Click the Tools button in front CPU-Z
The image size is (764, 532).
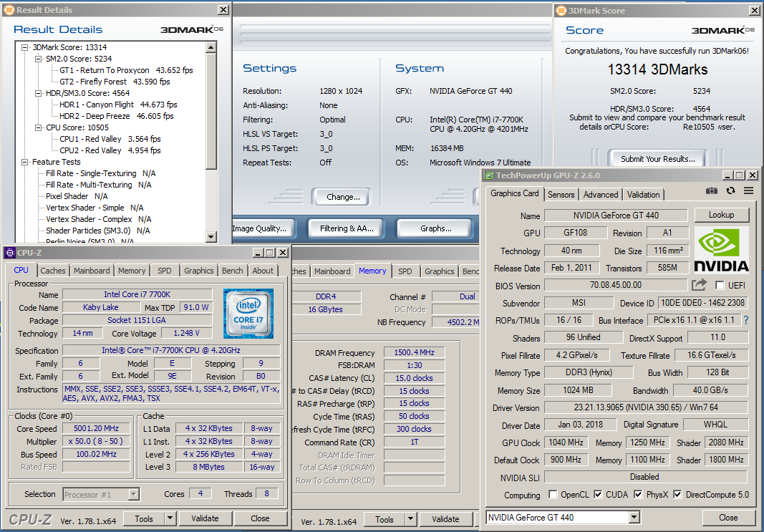tap(144, 519)
